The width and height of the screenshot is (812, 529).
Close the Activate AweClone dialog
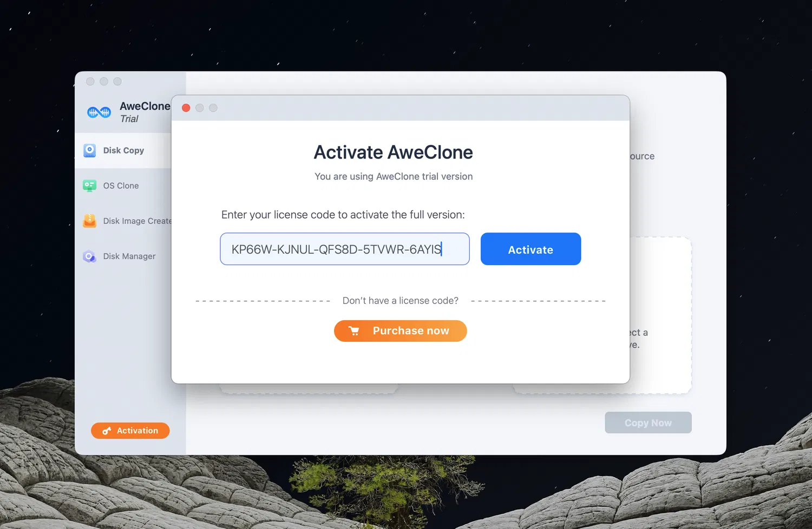click(x=186, y=108)
